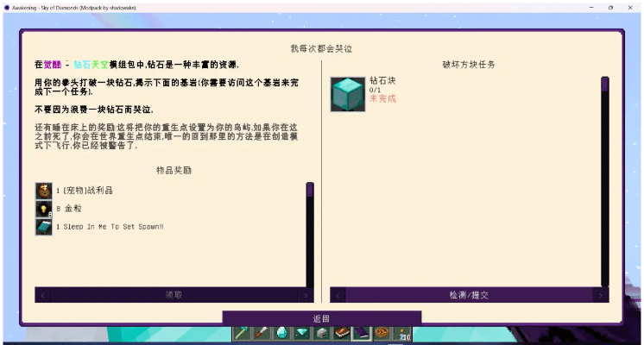Select the gold nugget reward icon
Screen dimensions: 644x345
(43, 209)
